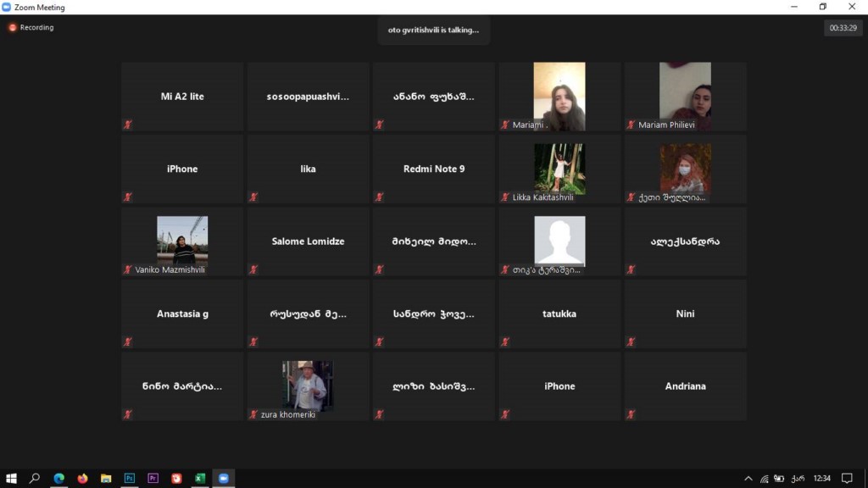Screen dimensions: 868x488
Task: Click the muted mic icon on Andriana tile
Action: 632,414
